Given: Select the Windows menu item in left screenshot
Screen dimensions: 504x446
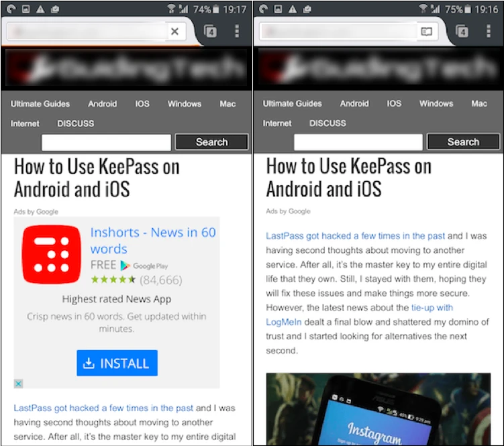Looking at the screenshot, I should pyautogui.click(x=185, y=104).
